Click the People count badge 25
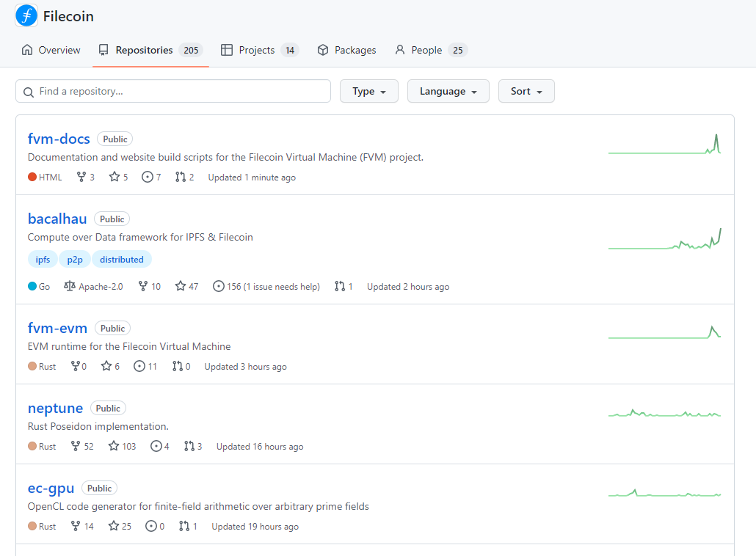Viewport: 756px width, 556px height. tap(457, 50)
